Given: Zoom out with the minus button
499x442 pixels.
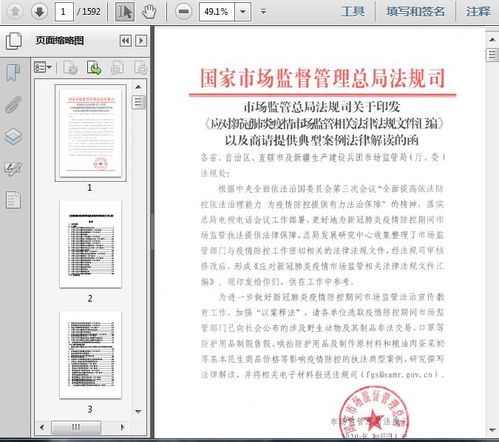Looking at the screenshot, I should tap(183, 12).
